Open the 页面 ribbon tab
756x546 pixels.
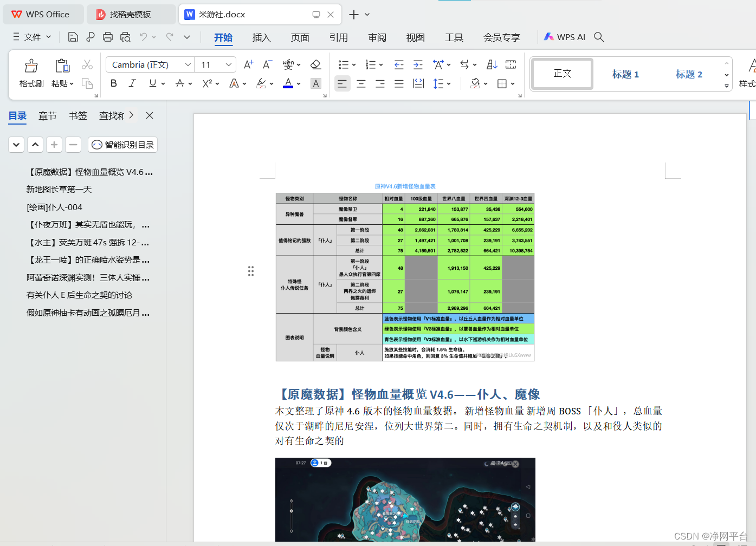[300, 37]
